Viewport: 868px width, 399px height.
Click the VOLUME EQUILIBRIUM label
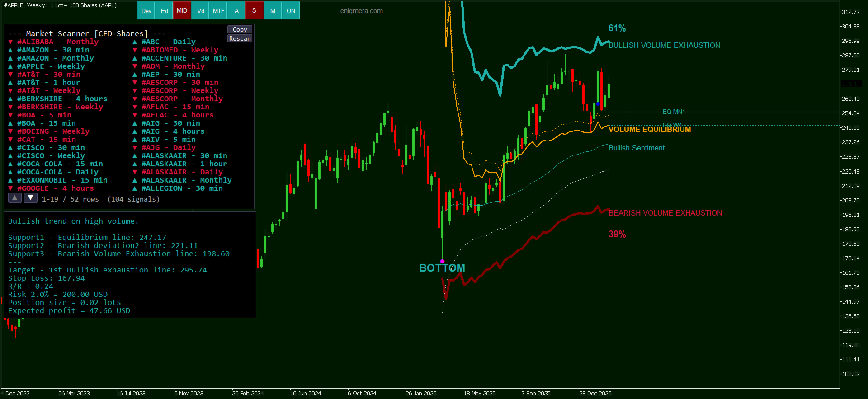[650, 130]
